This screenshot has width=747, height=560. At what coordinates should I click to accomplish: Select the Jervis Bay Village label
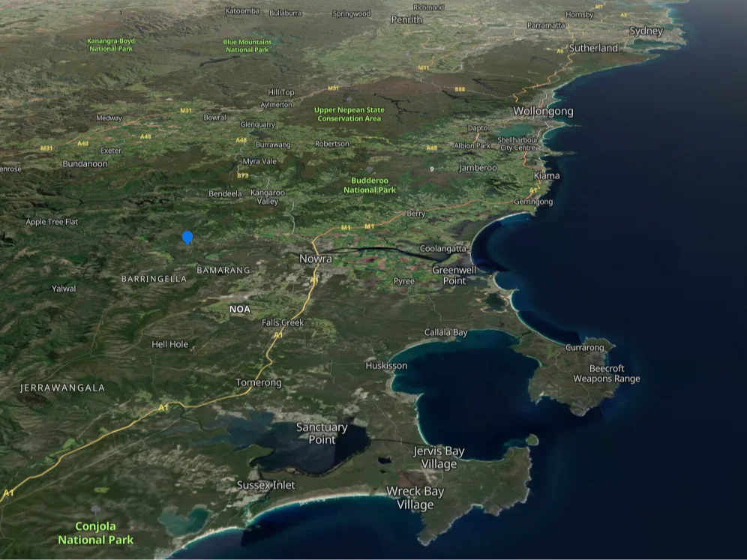(439, 457)
